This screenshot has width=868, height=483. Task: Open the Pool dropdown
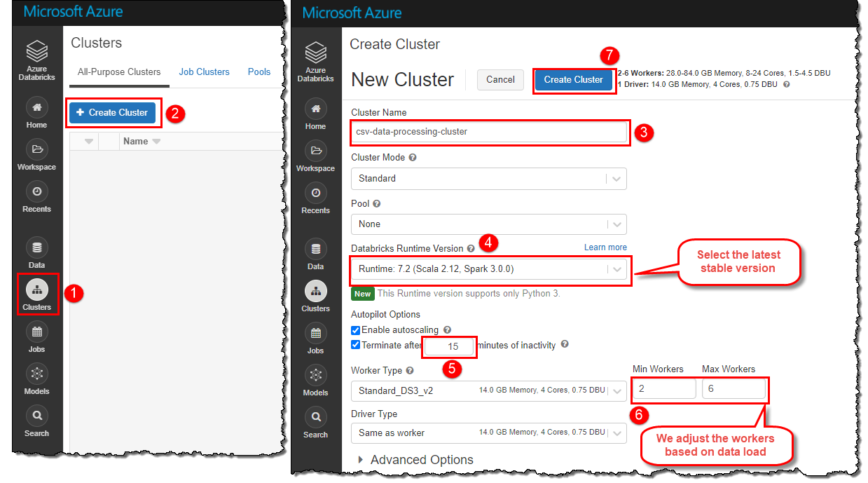point(489,224)
